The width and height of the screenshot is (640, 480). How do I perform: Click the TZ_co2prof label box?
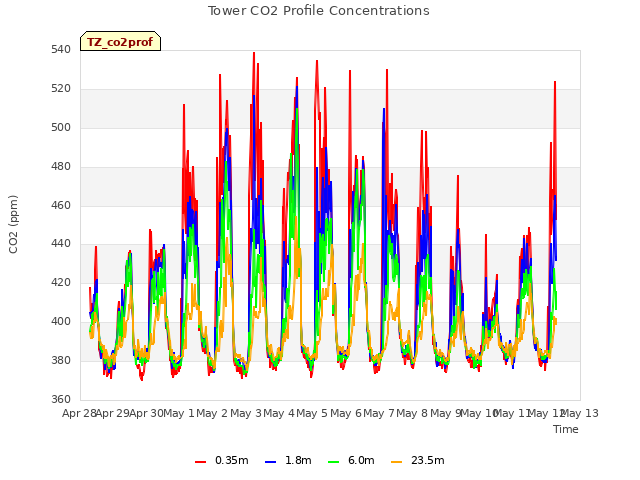120,41
